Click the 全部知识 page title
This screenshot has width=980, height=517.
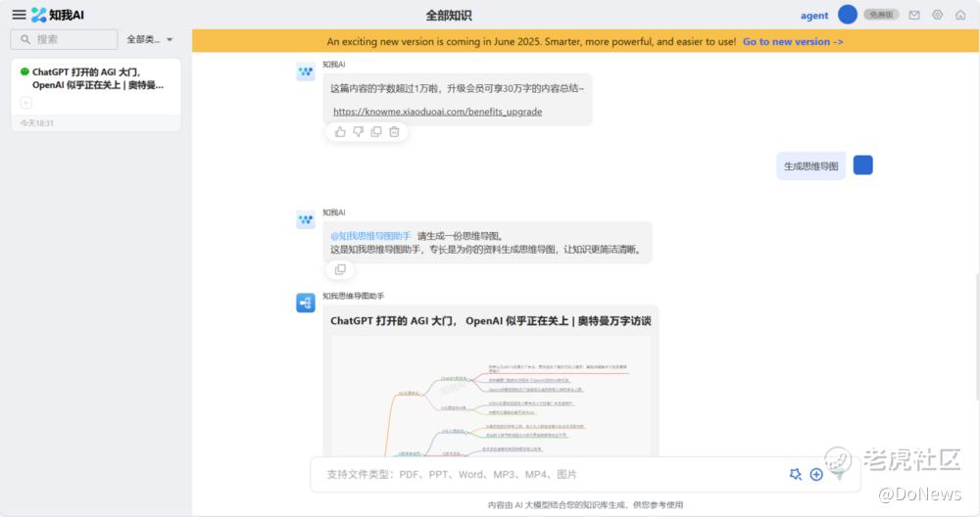449,16
